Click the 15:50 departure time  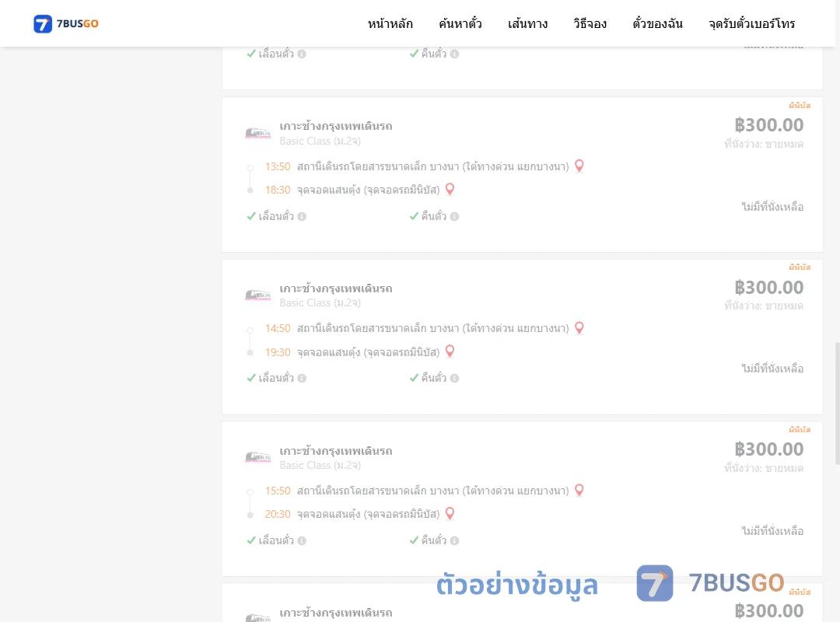click(278, 491)
